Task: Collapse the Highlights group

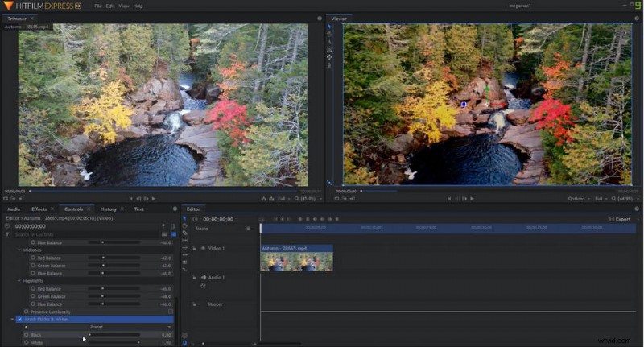Action: [x=19, y=281]
